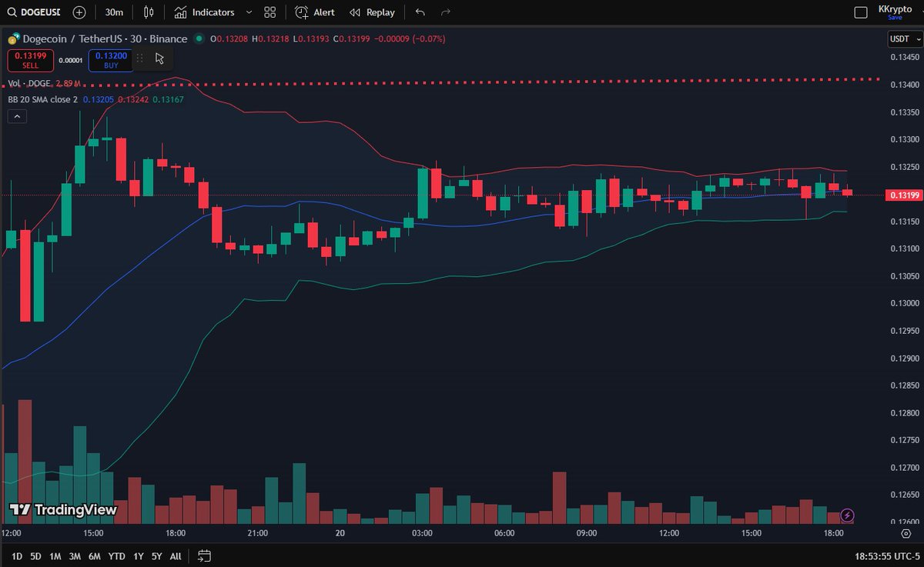Collapse the indicator legend with the arrow

coord(16,116)
